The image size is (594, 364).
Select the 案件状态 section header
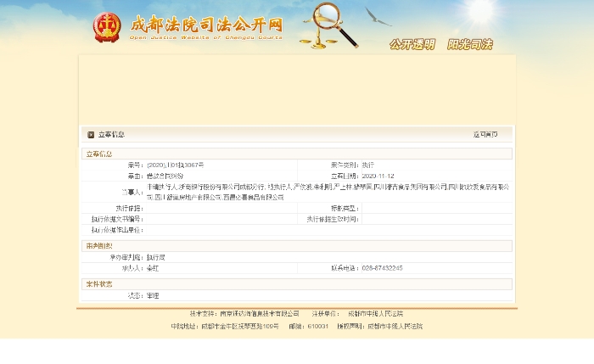click(x=98, y=284)
